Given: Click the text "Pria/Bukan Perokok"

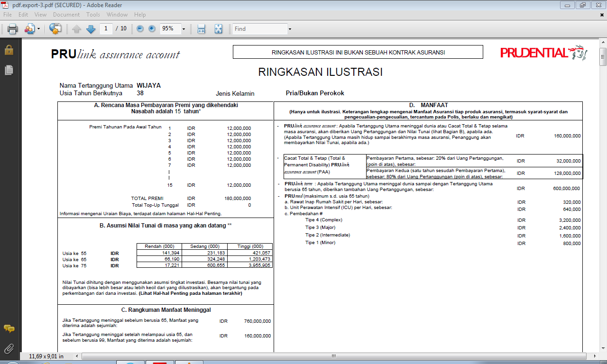Looking at the screenshot, I should pyautogui.click(x=315, y=93).
